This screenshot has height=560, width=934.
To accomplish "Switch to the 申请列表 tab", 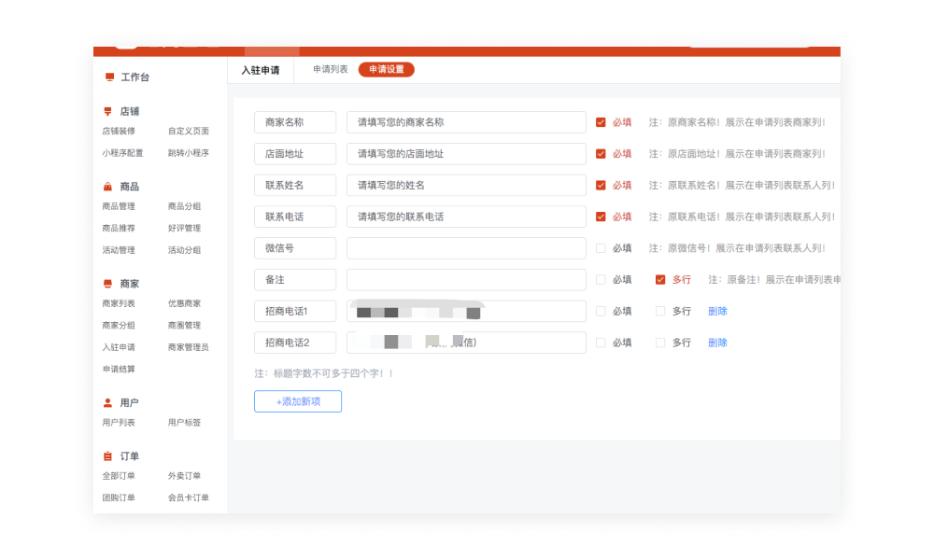I will [329, 69].
